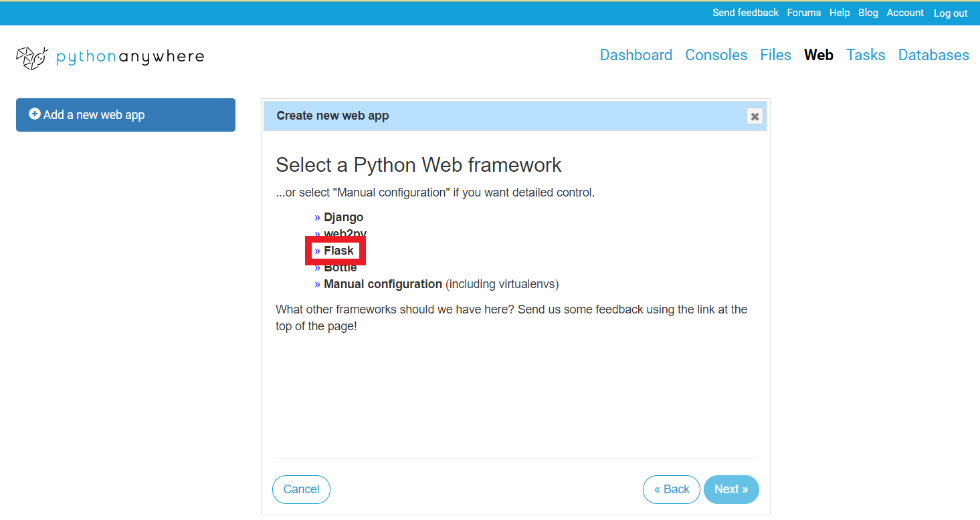
Task: Switch to the Consoles tab
Action: [x=716, y=55]
